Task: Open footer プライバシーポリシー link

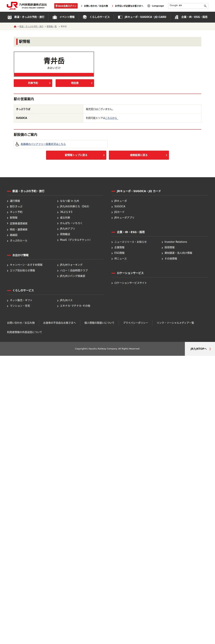Action: point(135,323)
